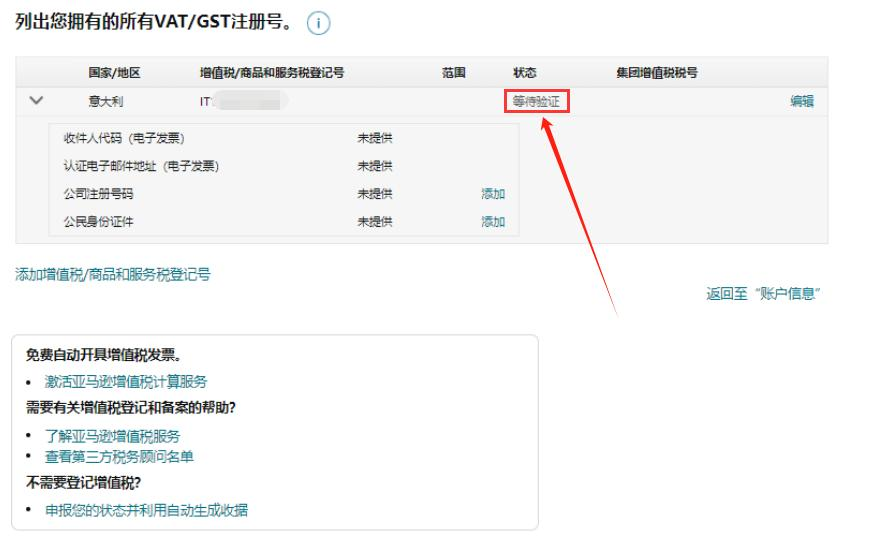Click the 增值税/商品和服务税登记号 column header
Viewport: 877px width, 547px height.
(x=272, y=73)
